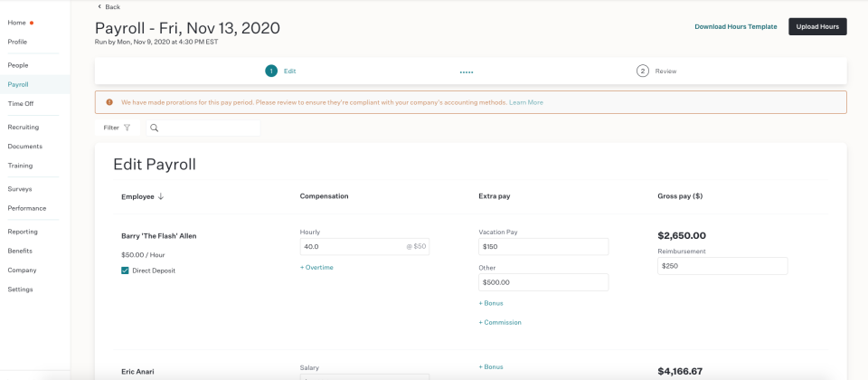Click the Hourly hours input field
Screen dimensions: 868x380
(x=353, y=246)
